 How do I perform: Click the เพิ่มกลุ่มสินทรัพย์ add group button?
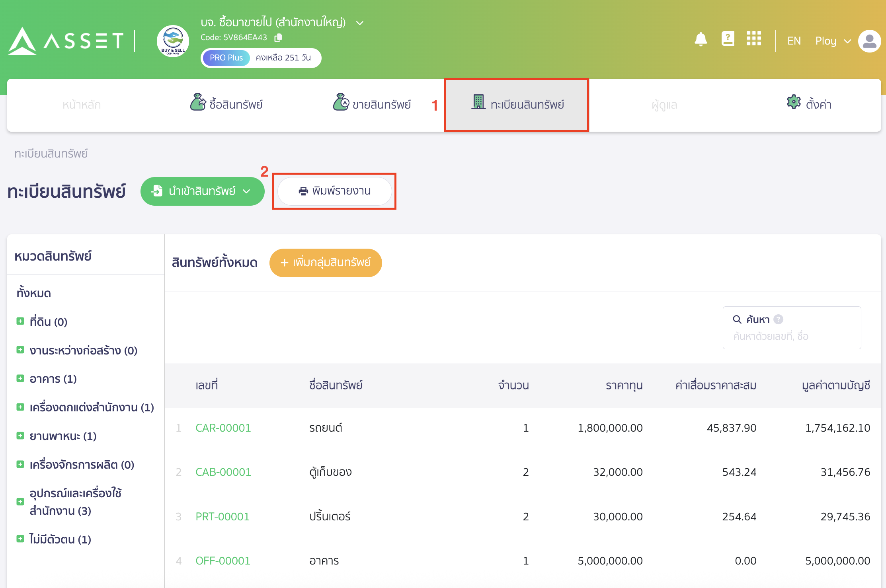[325, 263]
